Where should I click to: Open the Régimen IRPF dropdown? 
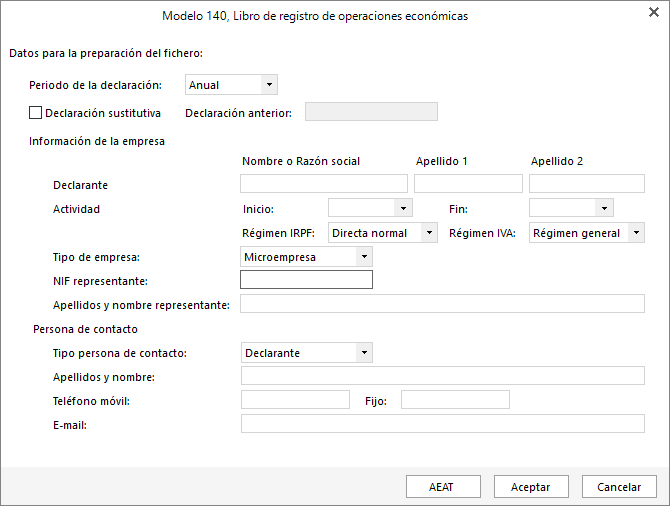[383, 233]
